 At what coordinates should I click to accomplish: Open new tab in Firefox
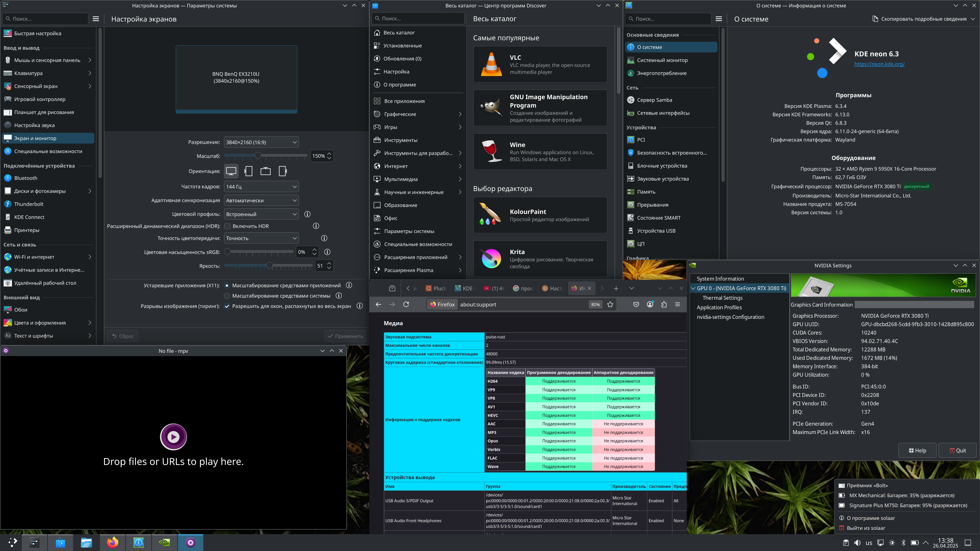tap(616, 288)
